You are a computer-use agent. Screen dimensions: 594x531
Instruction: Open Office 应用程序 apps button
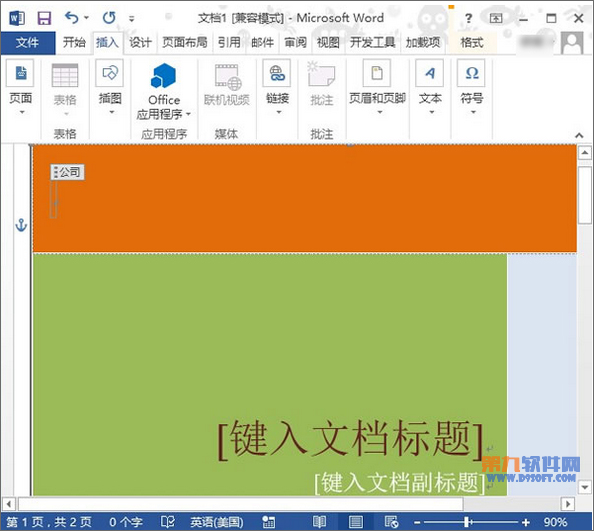pyautogui.click(x=164, y=91)
